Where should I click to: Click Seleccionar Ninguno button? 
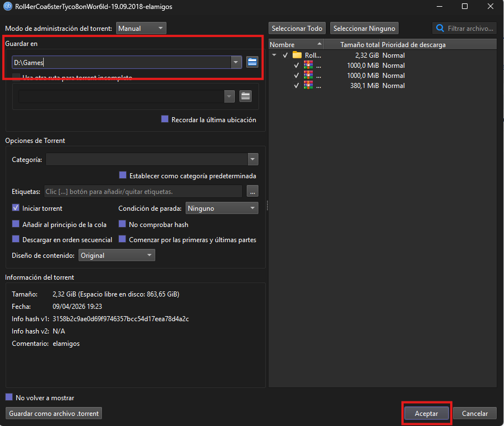click(x=364, y=28)
